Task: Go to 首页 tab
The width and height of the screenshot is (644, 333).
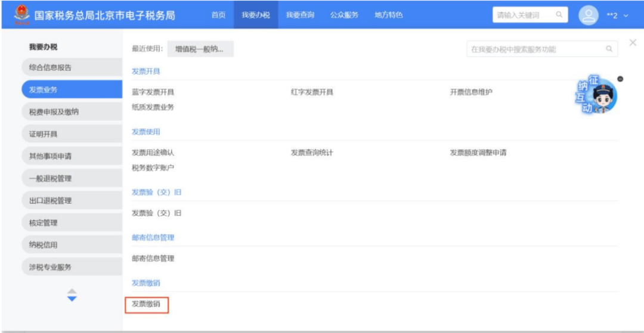Action: (x=219, y=15)
